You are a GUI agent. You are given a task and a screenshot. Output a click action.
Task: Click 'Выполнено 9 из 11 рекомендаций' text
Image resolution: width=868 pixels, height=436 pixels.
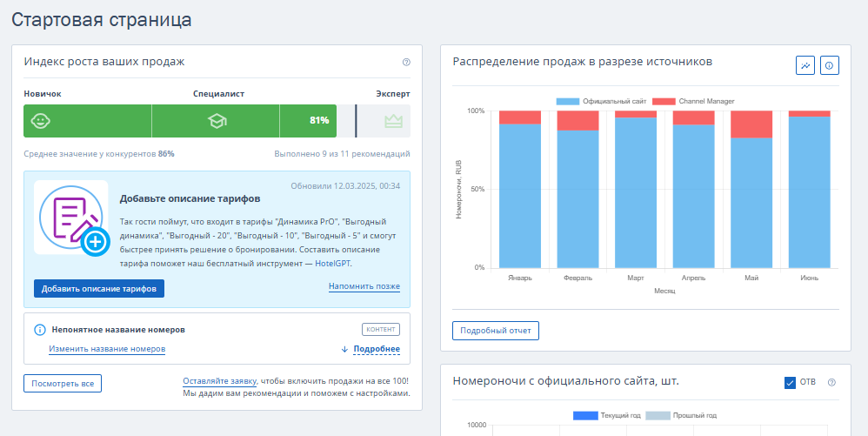coord(342,153)
